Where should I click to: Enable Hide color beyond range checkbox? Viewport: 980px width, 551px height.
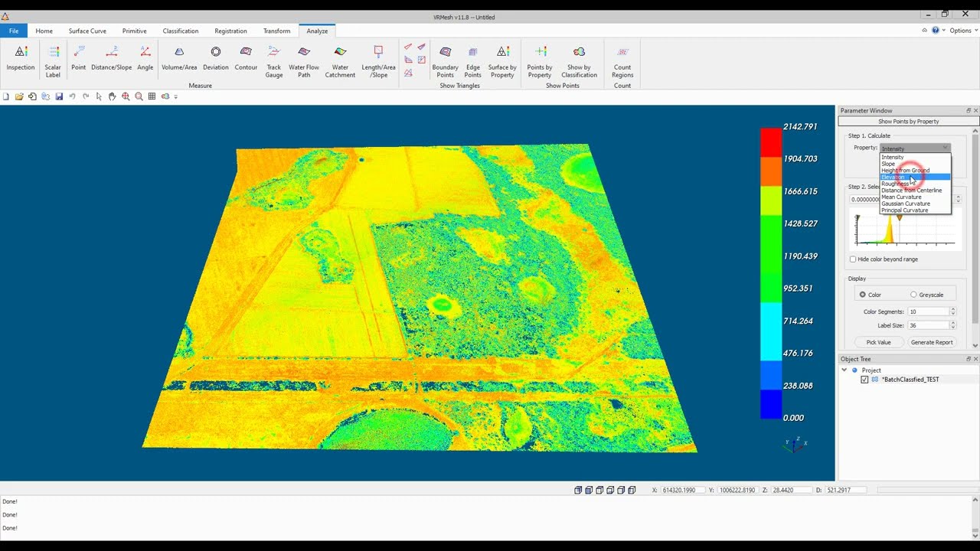point(853,259)
